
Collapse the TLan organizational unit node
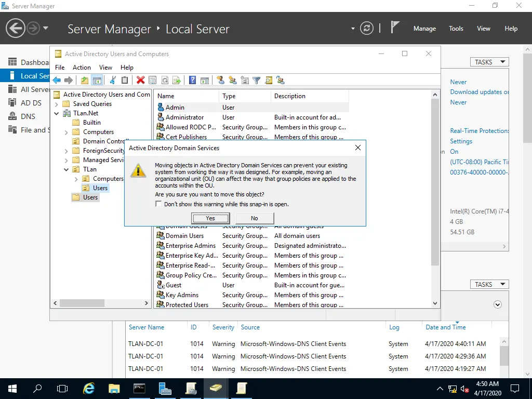pos(66,169)
